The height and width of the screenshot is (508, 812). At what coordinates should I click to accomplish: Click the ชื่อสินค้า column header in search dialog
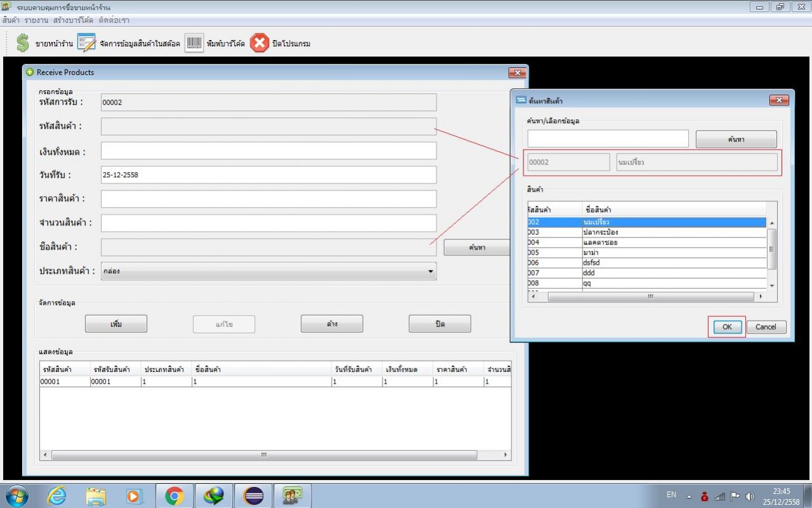[674, 210]
